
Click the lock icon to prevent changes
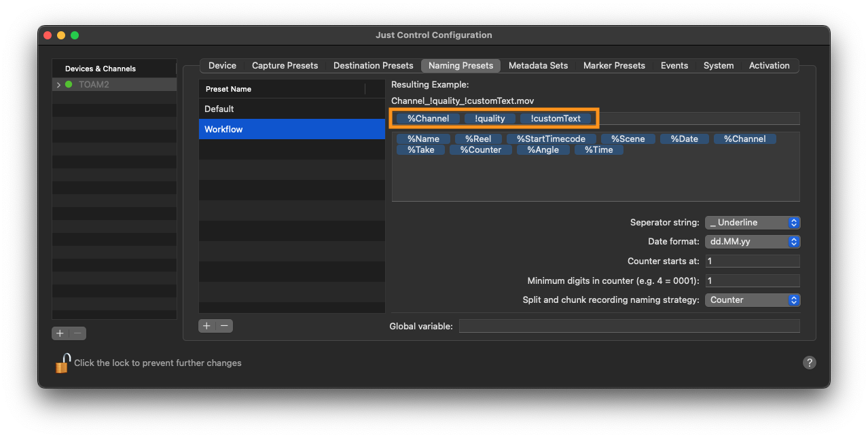pos(62,363)
